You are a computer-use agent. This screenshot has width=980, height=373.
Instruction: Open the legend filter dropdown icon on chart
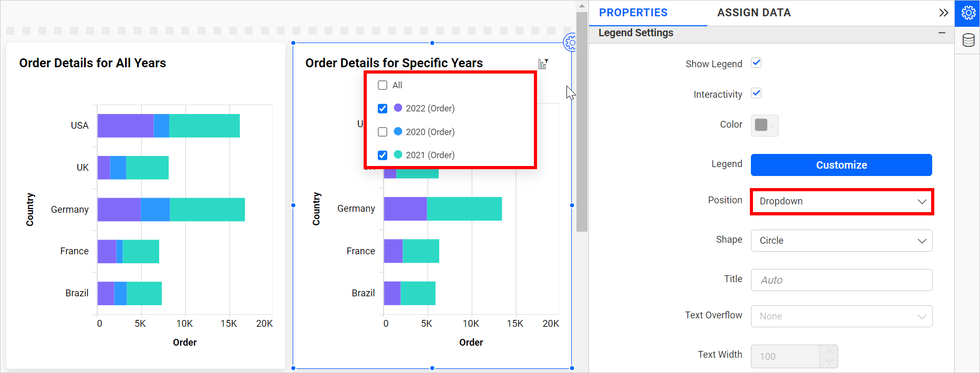point(543,64)
